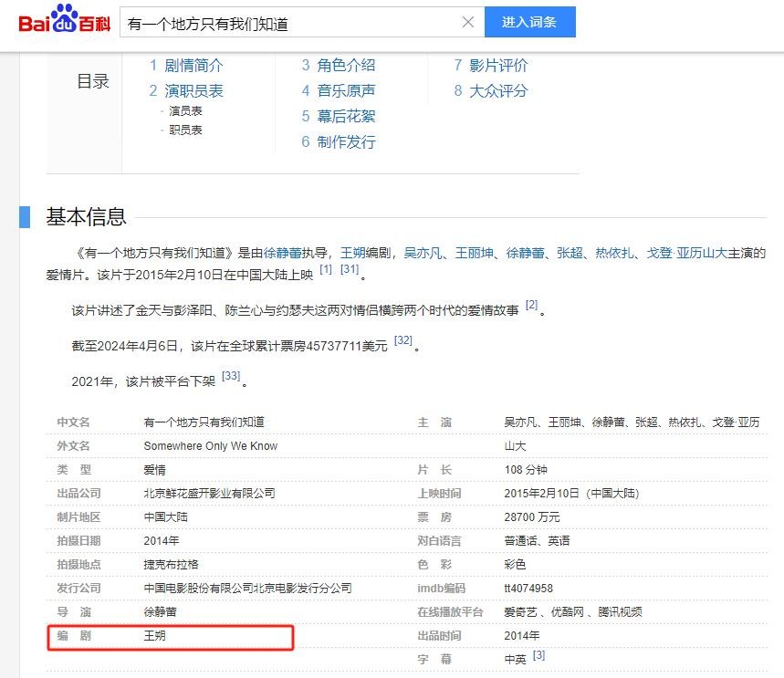Click 王朔 screenwriter link in intro
Image resolution: width=784 pixels, height=678 pixels.
(353, 253)
